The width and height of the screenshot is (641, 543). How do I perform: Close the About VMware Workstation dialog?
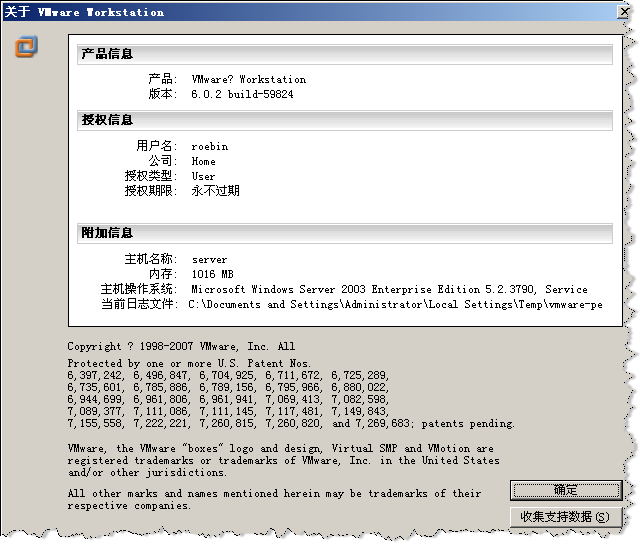click(624, 12)
